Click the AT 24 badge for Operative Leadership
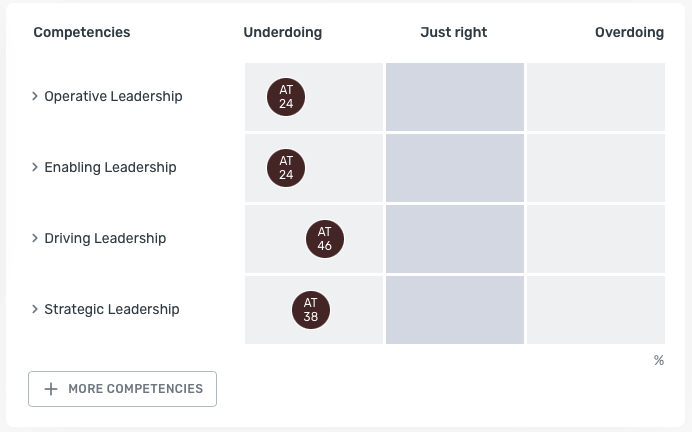The image size is (692, 432). pyautogui.click(x=286, y=97)
